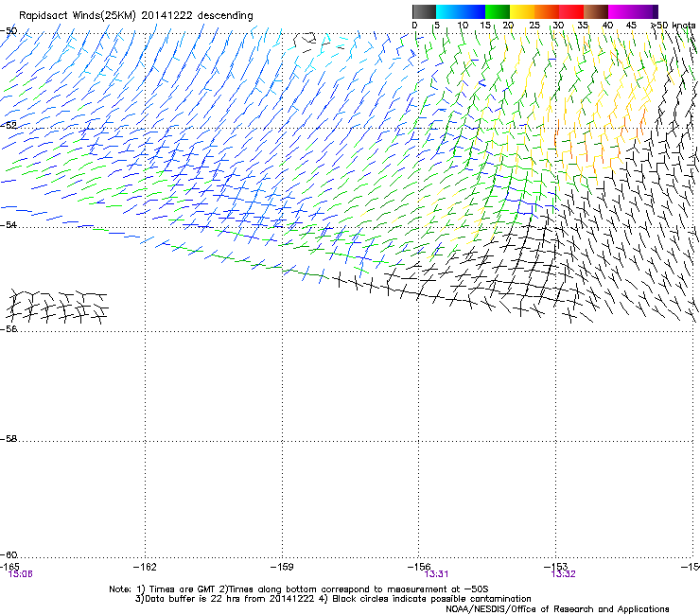Click the legend value '20'
Screen dimensions: 700x615
point(508,26)
